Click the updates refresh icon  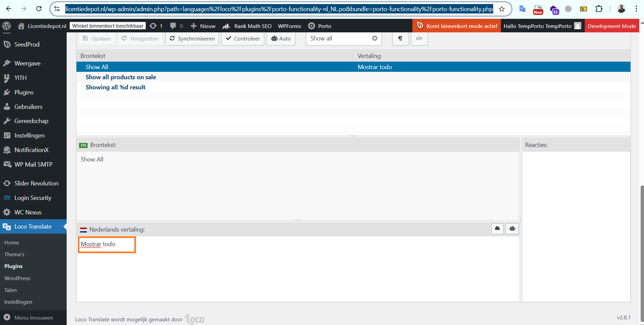pyautogui.click(x=156, y=26)
